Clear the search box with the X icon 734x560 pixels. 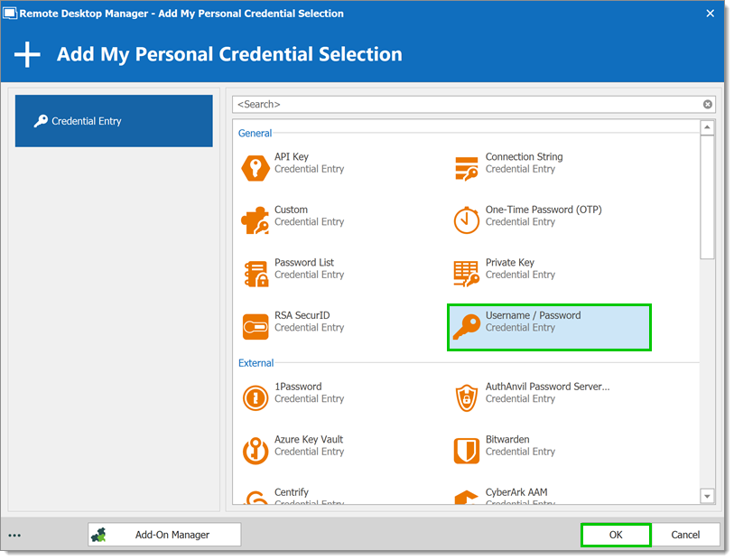pos(707,105)
